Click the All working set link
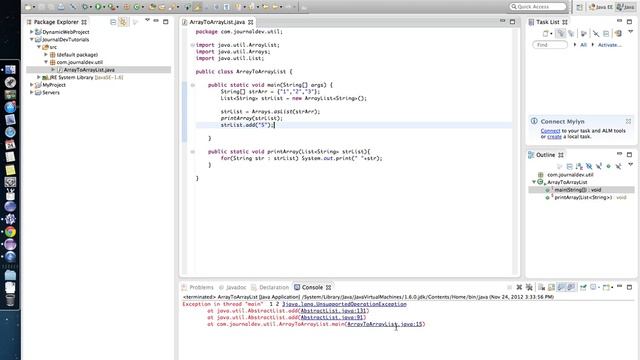Screen dimensions: 640x360 pyautogui.click(x=583, y=45)
